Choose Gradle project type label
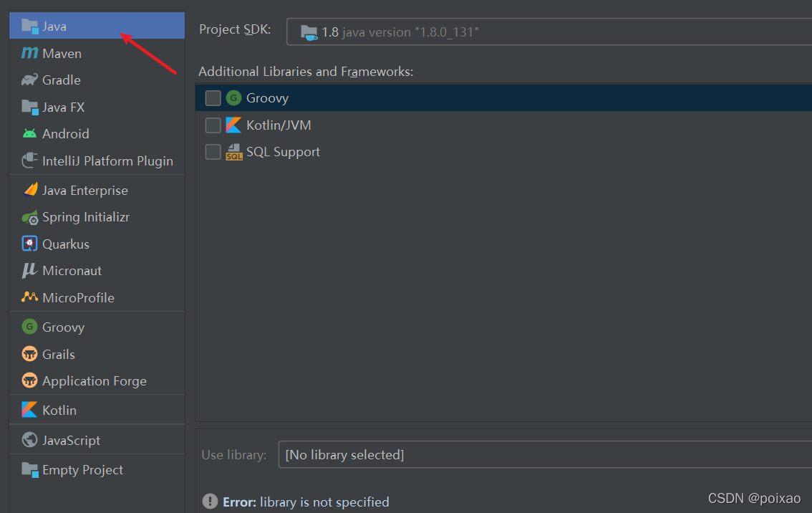Image resolution: width=812 pixels, height=513 pixels. (61, 80)
